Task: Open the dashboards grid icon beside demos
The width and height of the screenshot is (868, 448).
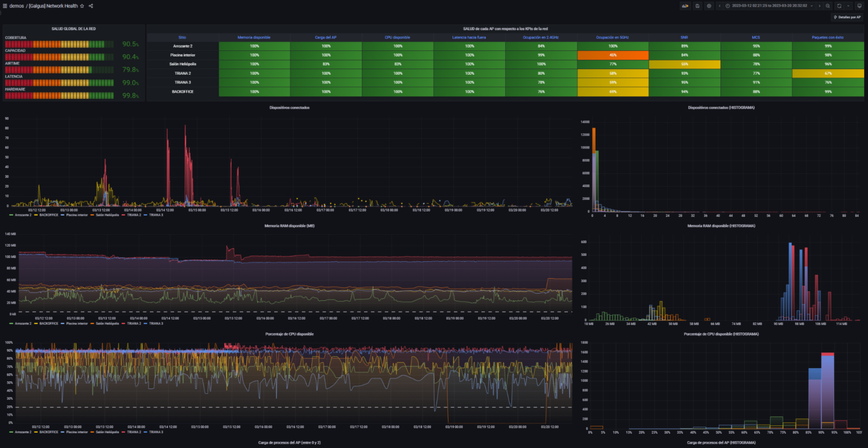Action: click(x=5, y=6)
